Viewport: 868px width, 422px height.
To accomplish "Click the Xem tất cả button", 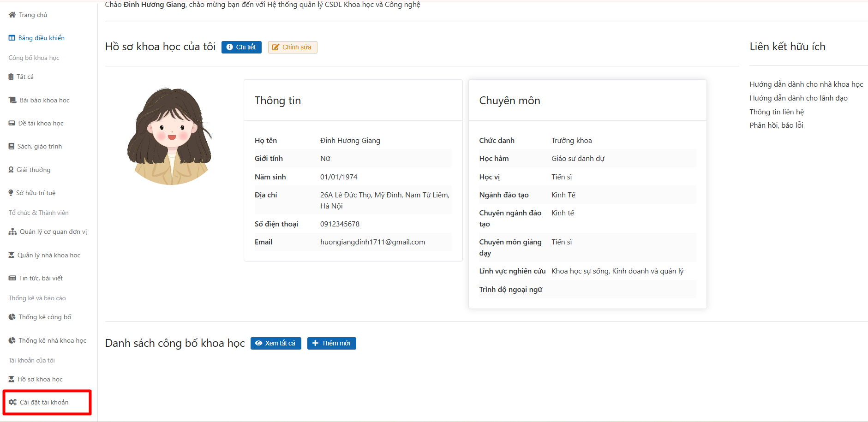I will 275,343.
